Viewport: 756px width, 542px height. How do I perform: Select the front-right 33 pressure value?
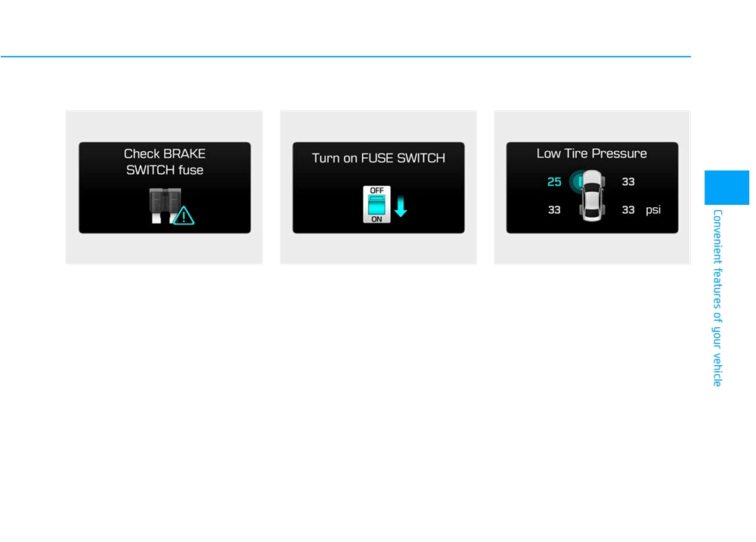(x=627, y=181)
